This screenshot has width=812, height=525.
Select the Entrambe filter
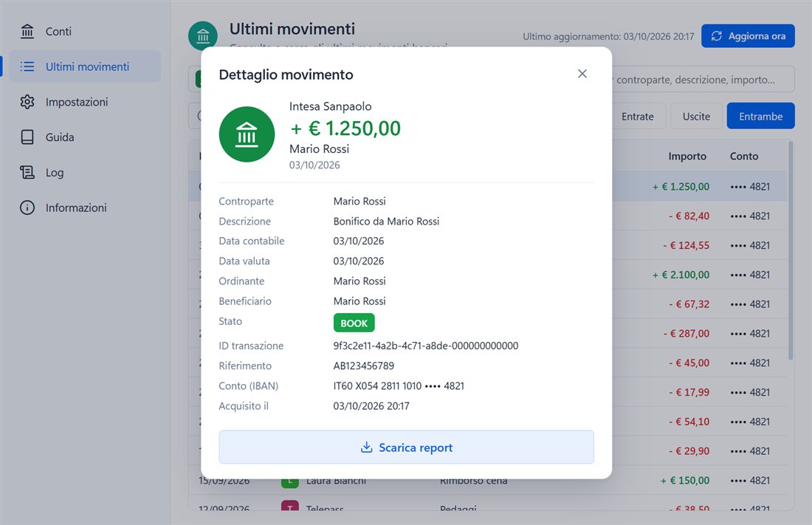tap(761, 116)
